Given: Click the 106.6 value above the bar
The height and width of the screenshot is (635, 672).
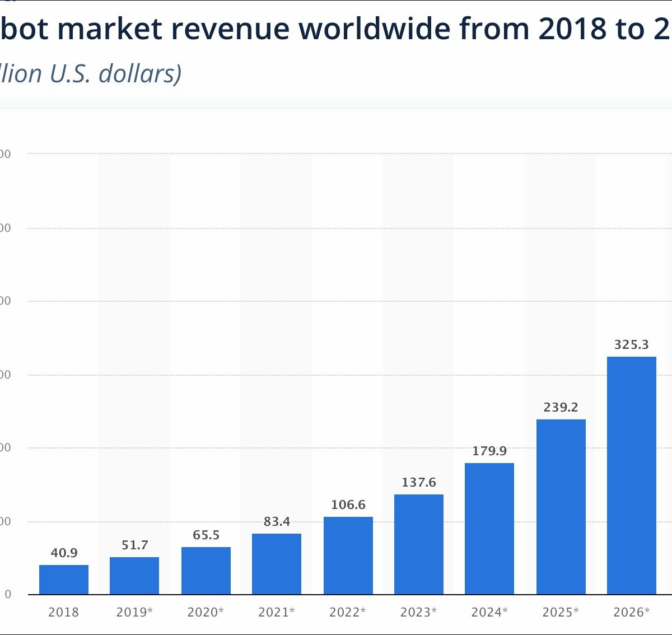Looking at the screenshot, I should tap(348, 505).
